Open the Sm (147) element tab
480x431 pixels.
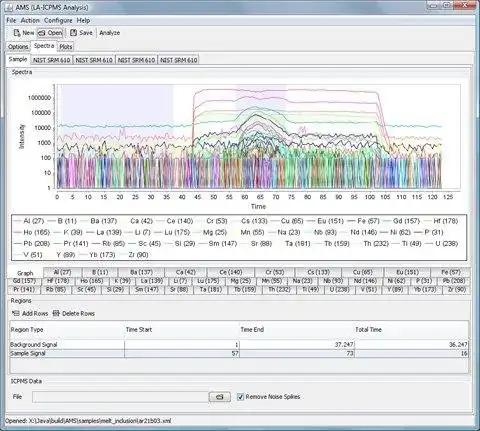click(x=147, y=290)
